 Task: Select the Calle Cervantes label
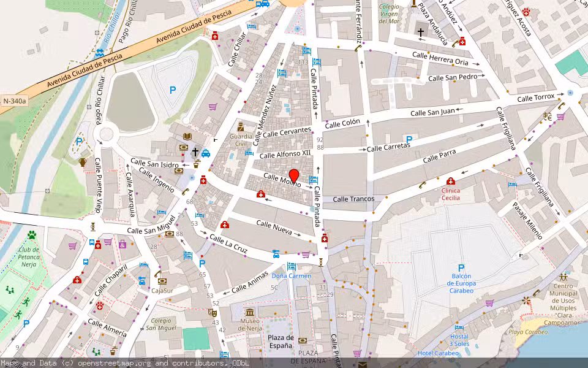(287, 132)
